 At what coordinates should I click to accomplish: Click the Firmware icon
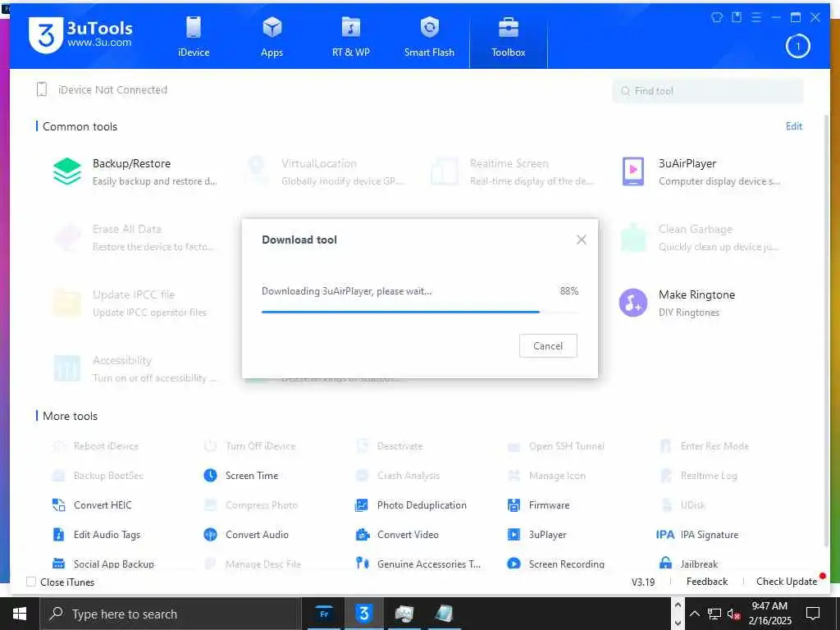pos(514,504)
